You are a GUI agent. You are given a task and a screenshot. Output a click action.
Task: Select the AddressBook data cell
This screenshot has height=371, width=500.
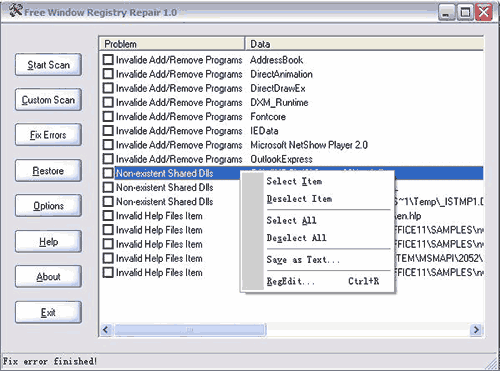[x=277, y=60]
